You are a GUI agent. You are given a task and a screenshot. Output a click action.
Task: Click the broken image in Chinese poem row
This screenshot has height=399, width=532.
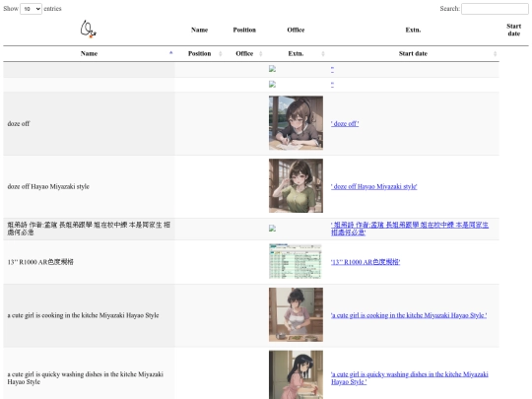click(x=272, y=229)
